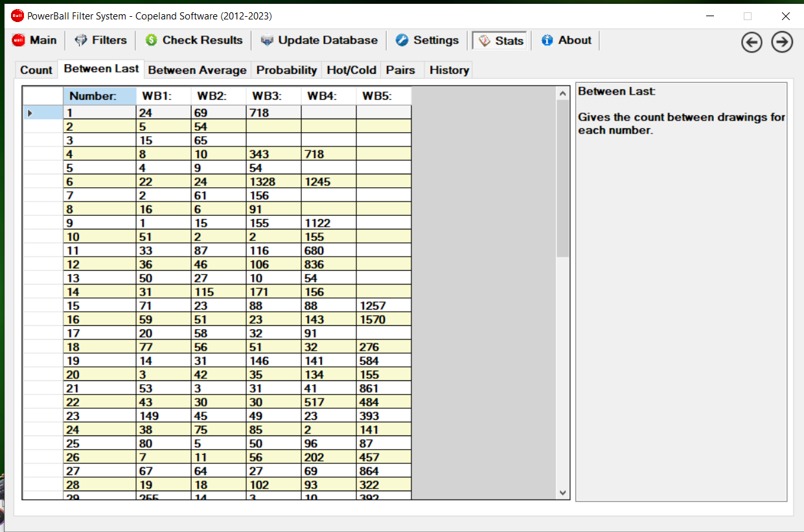Sort by the WB1 column header
Screen dimensions: 804x532
(x=163, y=96)
